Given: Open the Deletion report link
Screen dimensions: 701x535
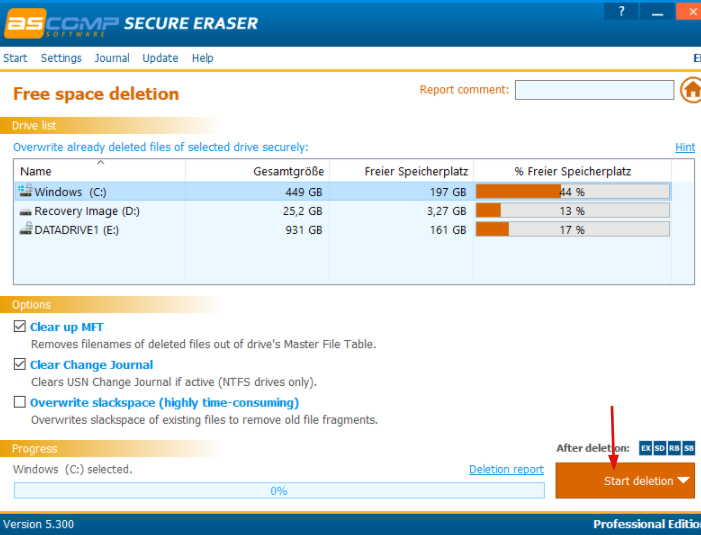Looking at the screenshot, I should (506, 469).
